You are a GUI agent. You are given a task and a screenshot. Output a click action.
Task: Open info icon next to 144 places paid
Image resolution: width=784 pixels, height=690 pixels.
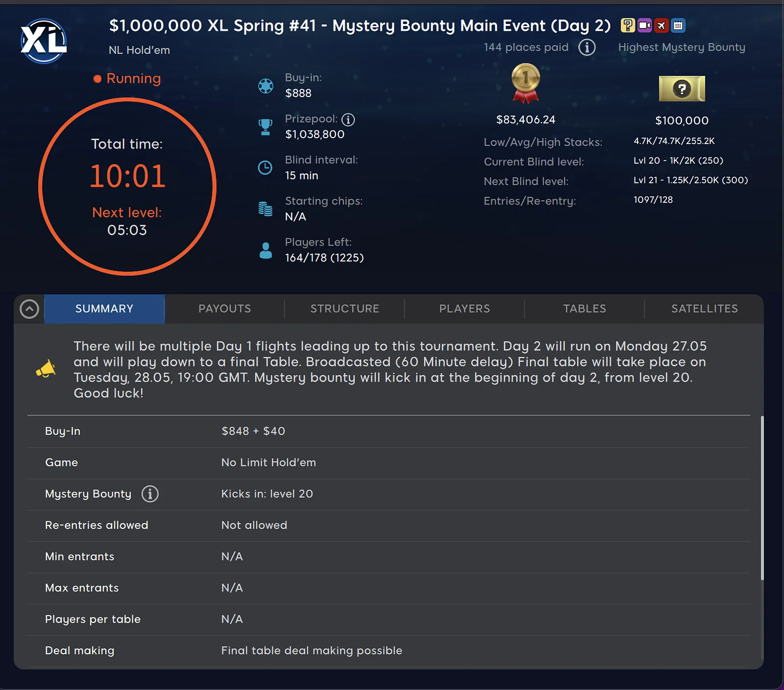click(x=587, y=48)
